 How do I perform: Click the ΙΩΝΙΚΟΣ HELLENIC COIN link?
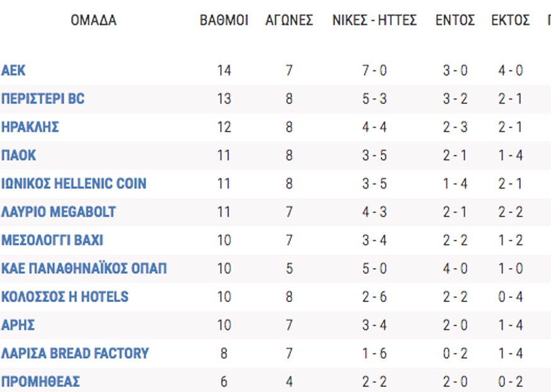74,184
